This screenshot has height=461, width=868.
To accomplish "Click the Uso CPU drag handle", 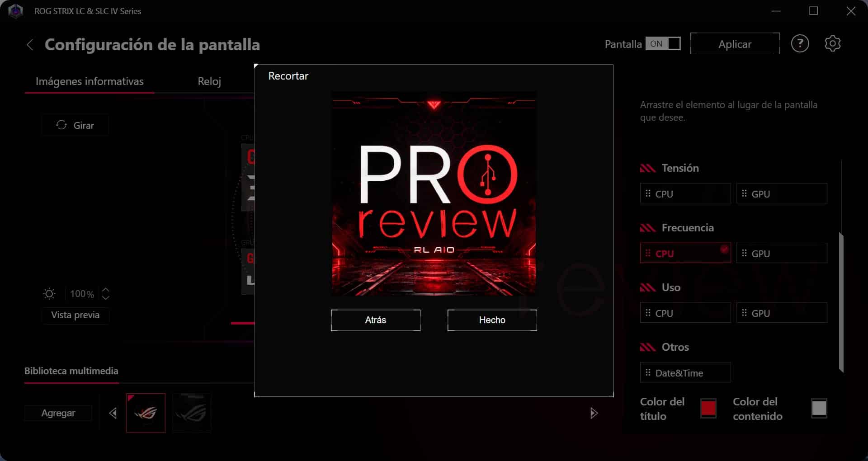I will click(648, 313).
